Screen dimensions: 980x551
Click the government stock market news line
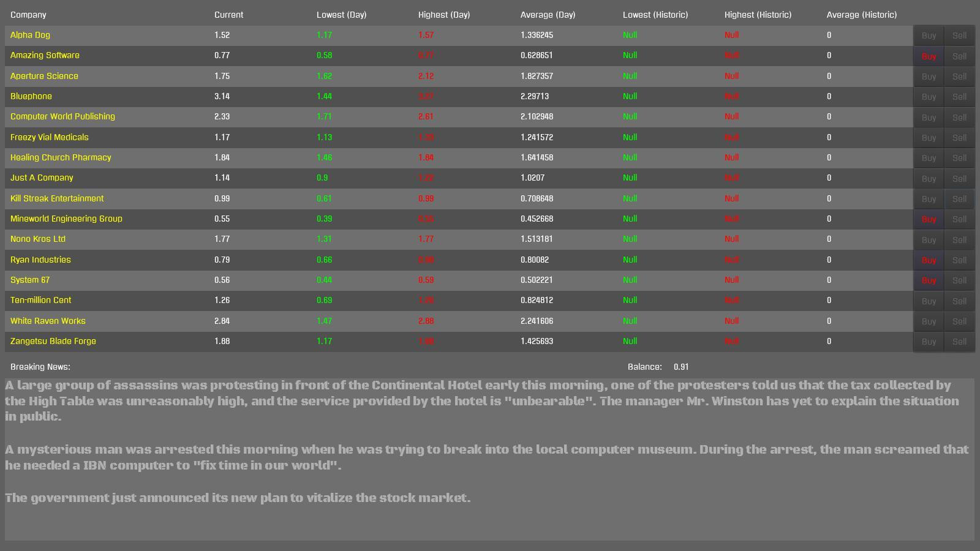tap(238, 498)
